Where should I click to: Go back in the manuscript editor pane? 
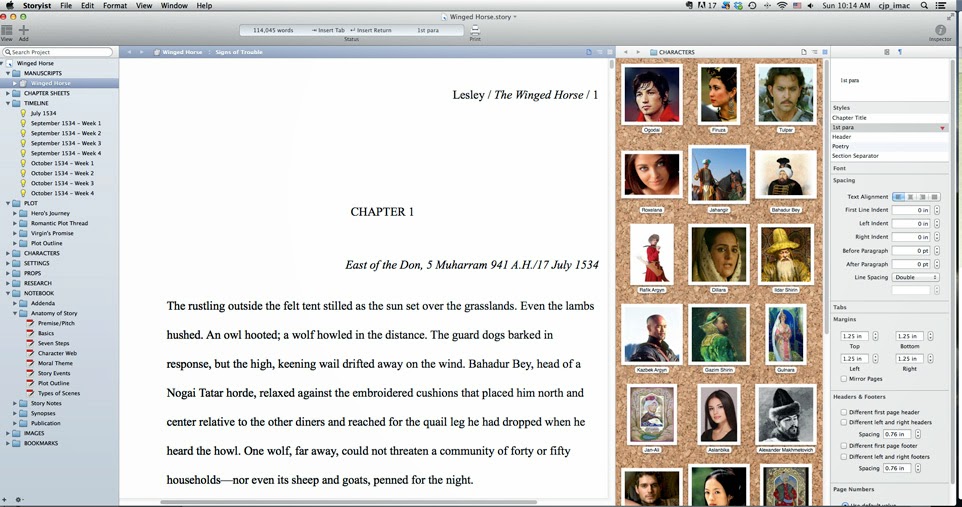pyautogui.click(x=129, y=52)
